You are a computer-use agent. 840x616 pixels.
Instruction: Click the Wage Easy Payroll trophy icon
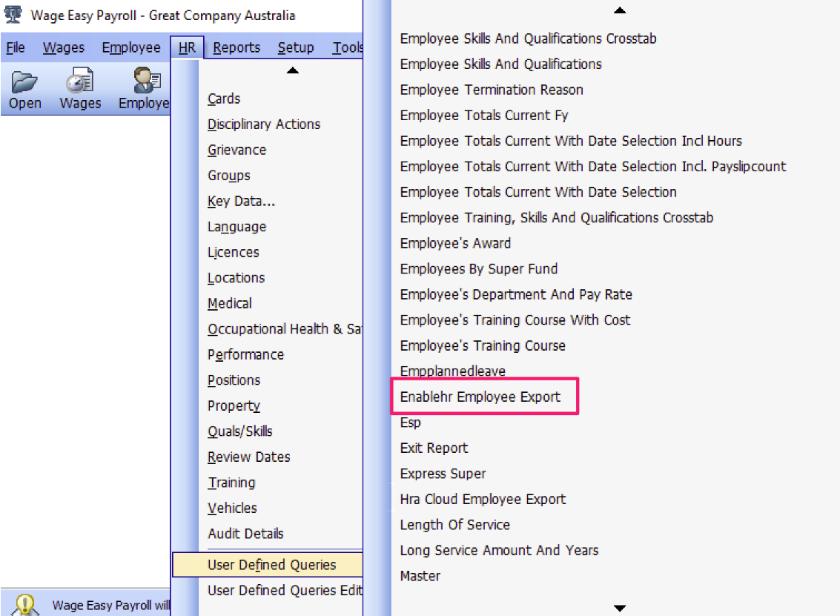pos(13,15)
